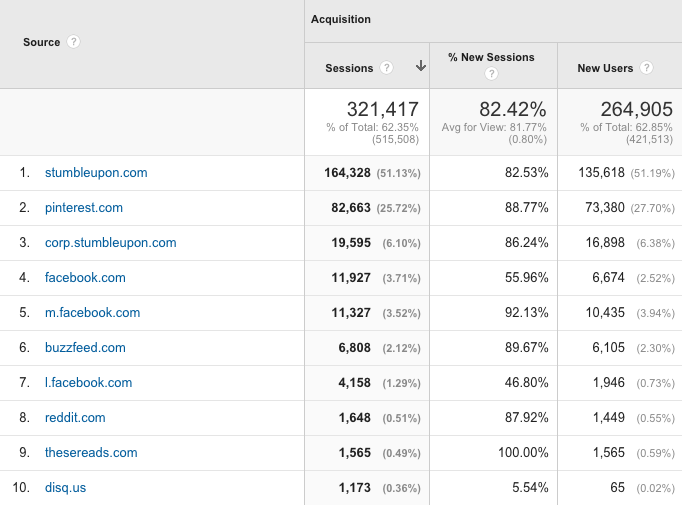682x505 pixels.
Task: Click the 88.77% new sessions cell
Action: (x=526, y=207)
